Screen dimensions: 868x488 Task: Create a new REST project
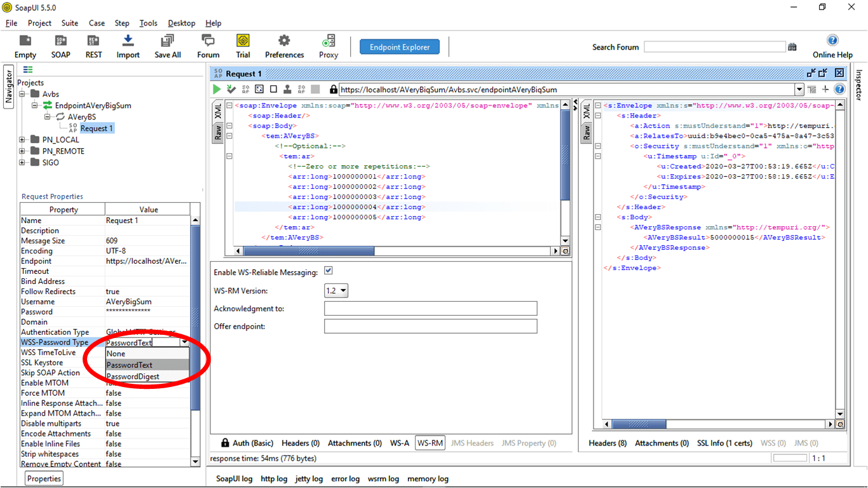tap(93, 46)
